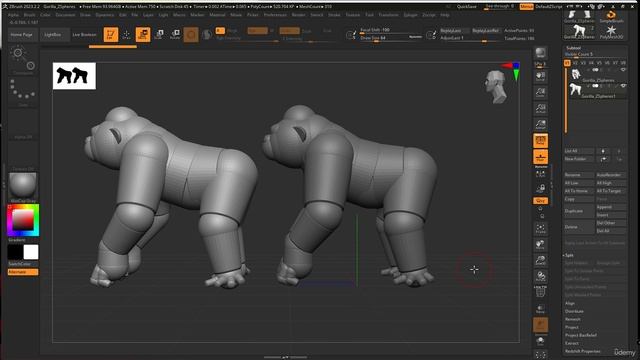Toggle the Floor grid icon
The image size is (640, 360).
[x=540, y=157]
